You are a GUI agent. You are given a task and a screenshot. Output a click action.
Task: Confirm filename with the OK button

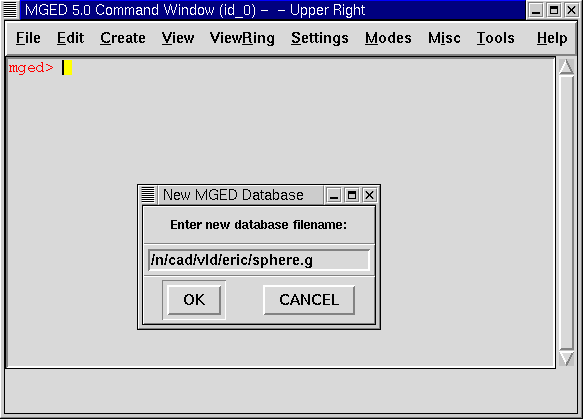[x=194, y=300]
